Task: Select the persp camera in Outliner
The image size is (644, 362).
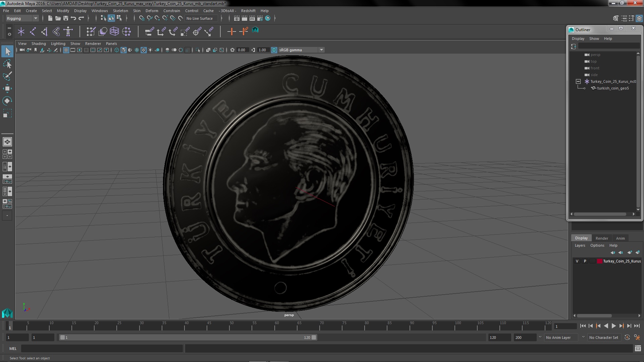Action: click(x=595, y=55)
